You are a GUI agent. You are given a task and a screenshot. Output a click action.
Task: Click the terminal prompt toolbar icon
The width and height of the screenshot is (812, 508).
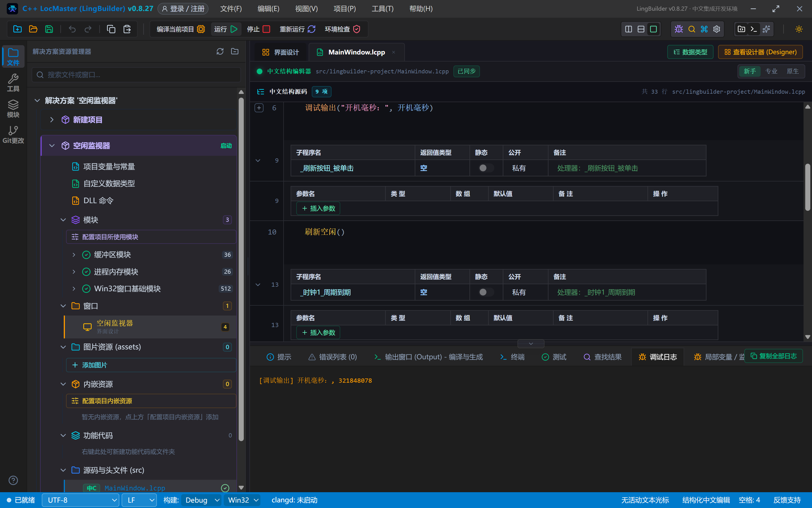click(x=754, y=29)
